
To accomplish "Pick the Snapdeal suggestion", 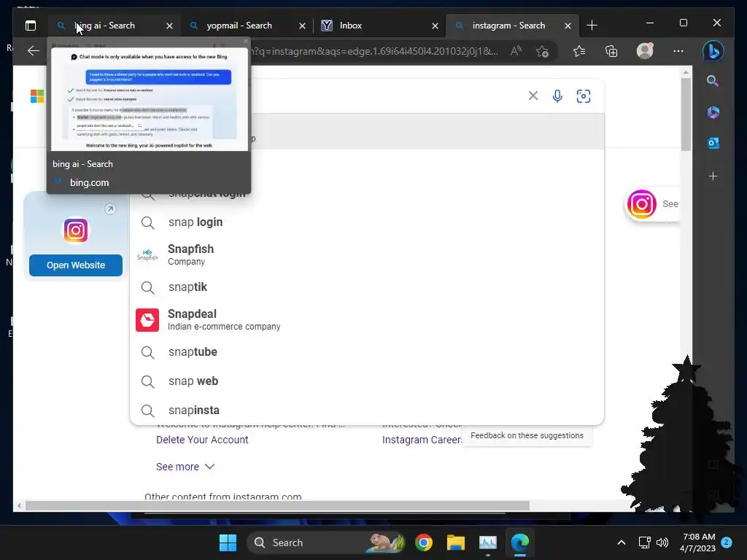I will (x=367, y=319).
